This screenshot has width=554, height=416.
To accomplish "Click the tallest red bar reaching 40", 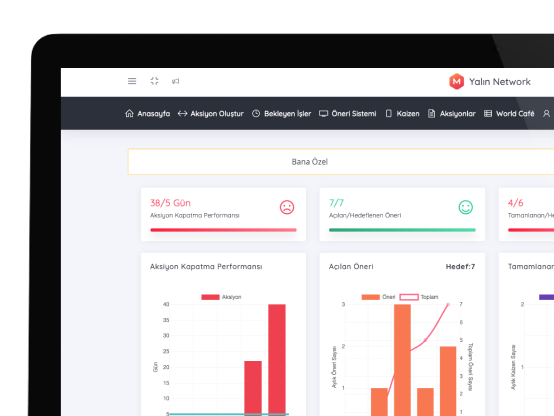I will click(x=277, y=360).
